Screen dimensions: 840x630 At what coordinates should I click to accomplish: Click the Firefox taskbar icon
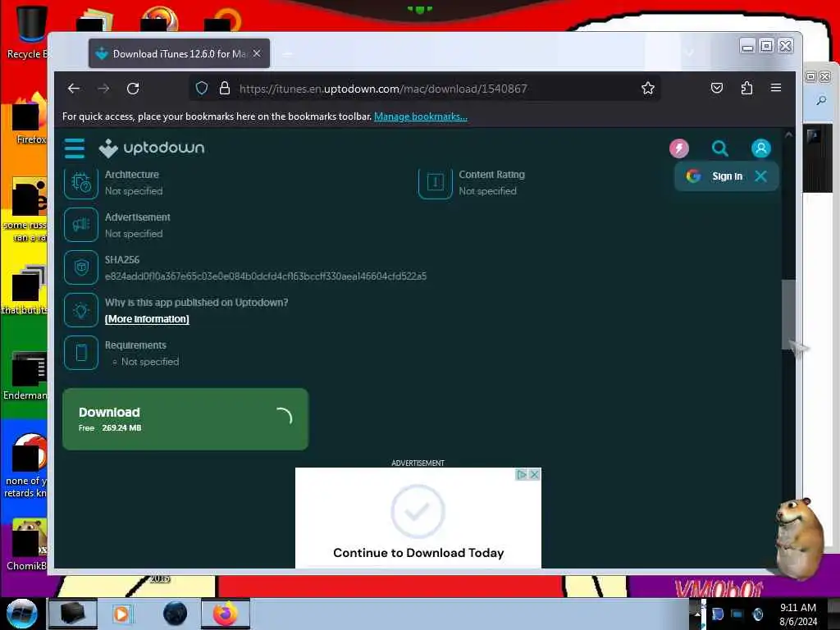pos(226,614)
